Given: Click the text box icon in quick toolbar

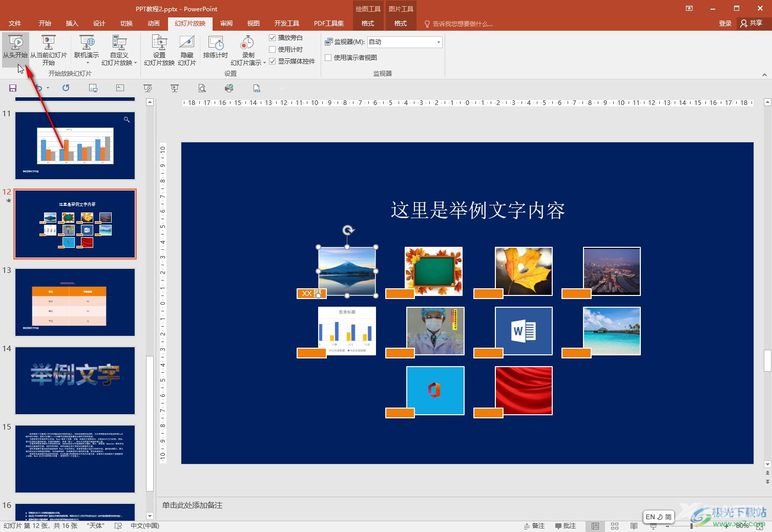Looking at the screenshot, I should tap(120, 88).
